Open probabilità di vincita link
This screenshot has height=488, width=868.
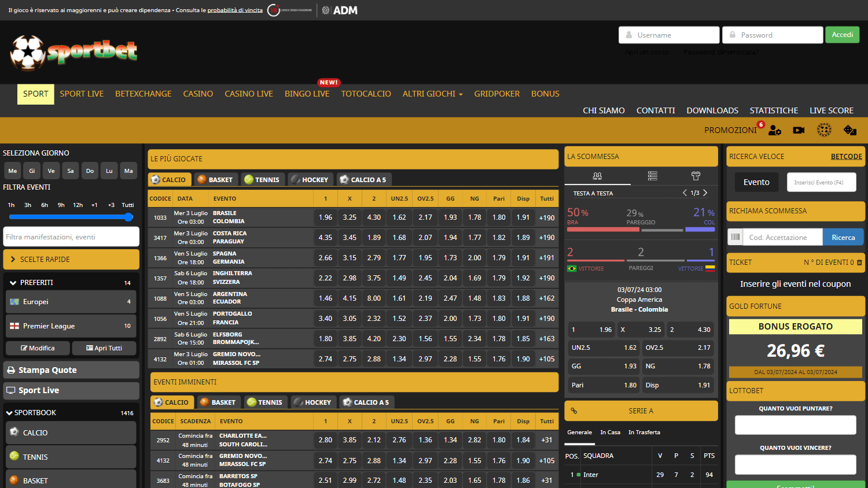[x=235, y=10]
